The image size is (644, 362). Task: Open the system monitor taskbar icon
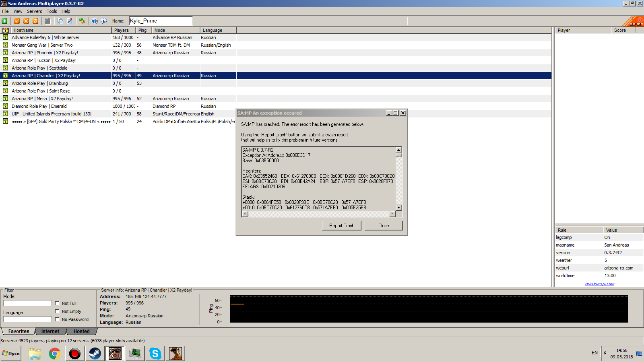click(x=135, y=354)
